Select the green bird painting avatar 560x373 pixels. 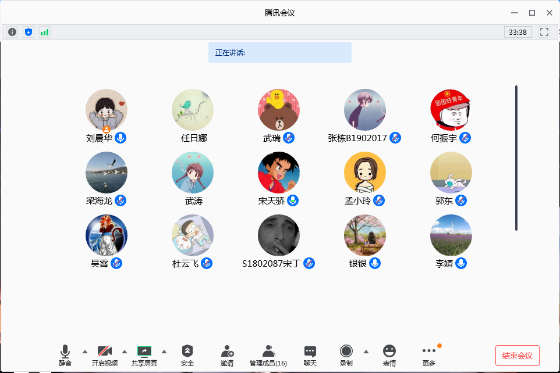(x=193, y=110)
